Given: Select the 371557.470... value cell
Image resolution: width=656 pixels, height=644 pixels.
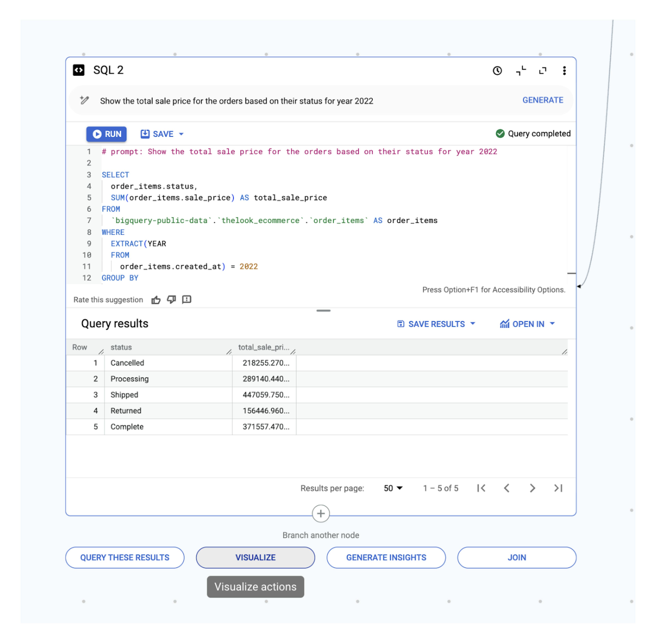Looking at the screenshot, I should click(x=264, y=426).
